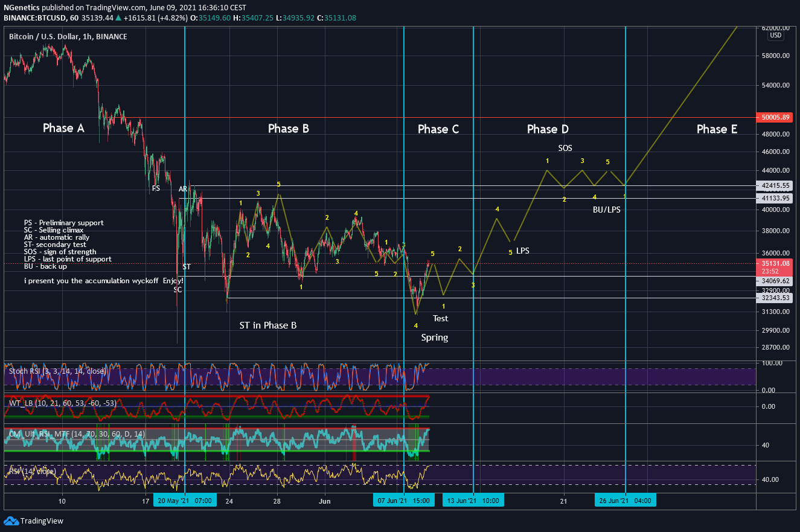This screenshot has height=532, width=800.
Task: Select the Test annotation
Action: point(441,318)
